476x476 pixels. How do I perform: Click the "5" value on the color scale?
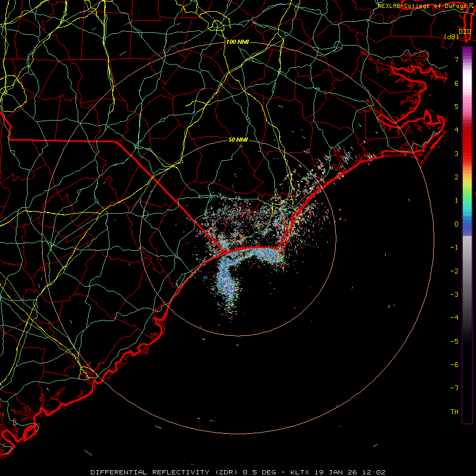[x=456, y=106]
